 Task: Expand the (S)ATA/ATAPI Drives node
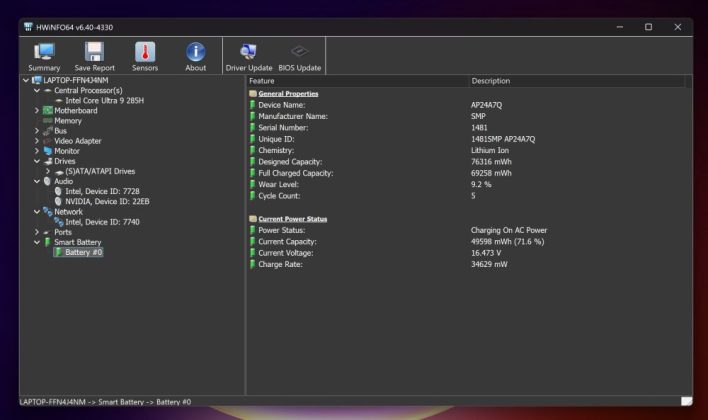tap(47, 171)
